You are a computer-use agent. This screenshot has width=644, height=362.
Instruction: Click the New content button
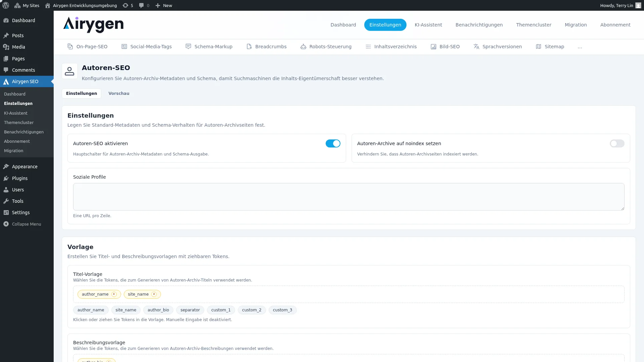[164, 5]
